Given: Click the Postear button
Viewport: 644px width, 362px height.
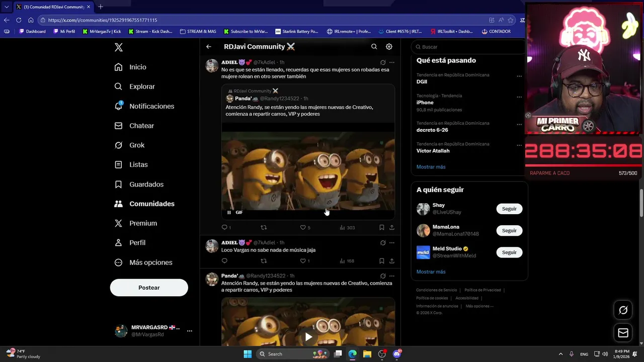Looking at the screenshot, I should 149,288.
